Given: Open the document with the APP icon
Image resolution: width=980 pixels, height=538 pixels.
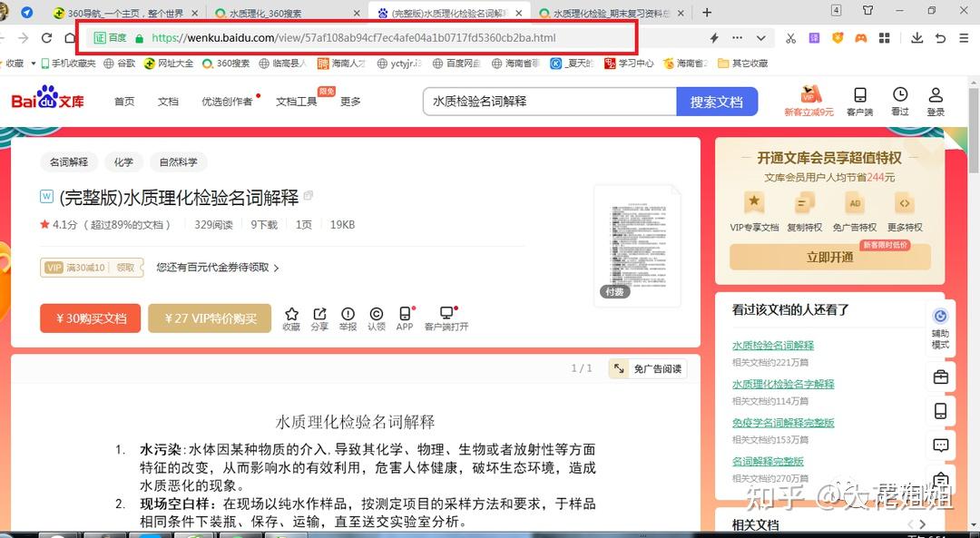Looking at the screenshot, I should 404,313.
